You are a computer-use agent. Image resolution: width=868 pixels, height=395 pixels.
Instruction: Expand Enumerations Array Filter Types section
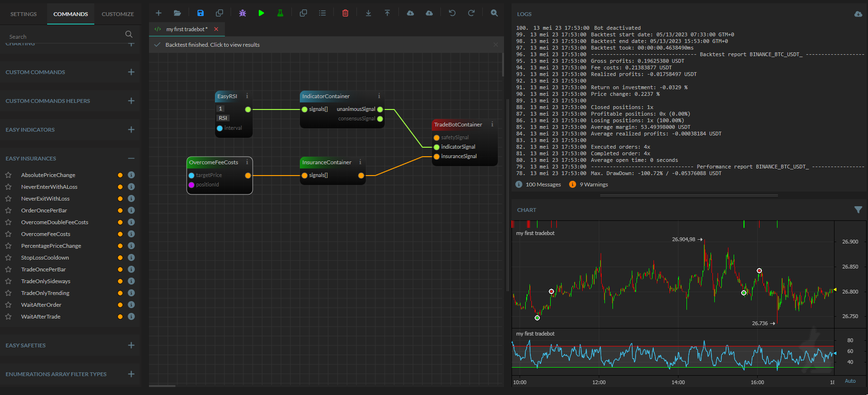tap(131, 374)
